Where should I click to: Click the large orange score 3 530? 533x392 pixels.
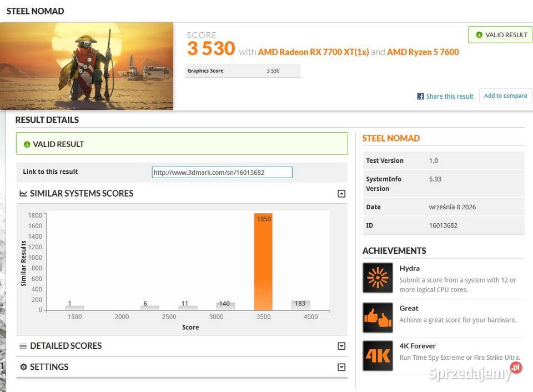point(211,48)
